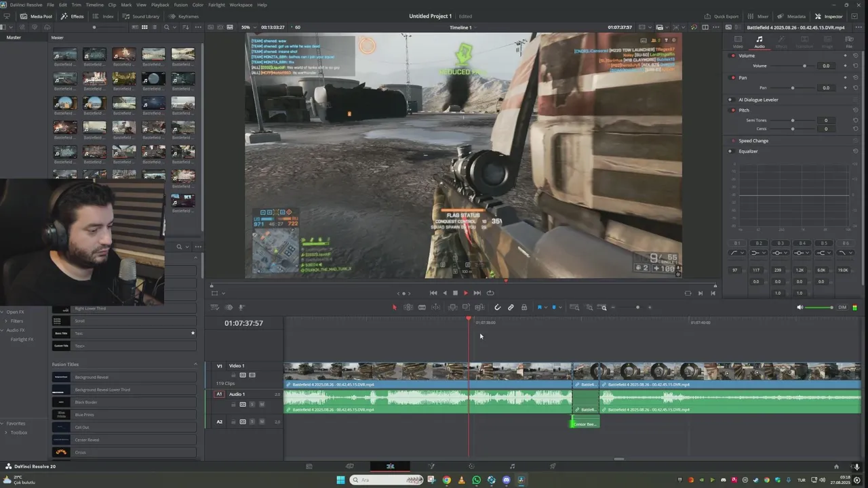Image resolution: width=868 pixels, height=488 pixels.
Task: Select the Blade Edit mode tool
Action: point(422,307)
